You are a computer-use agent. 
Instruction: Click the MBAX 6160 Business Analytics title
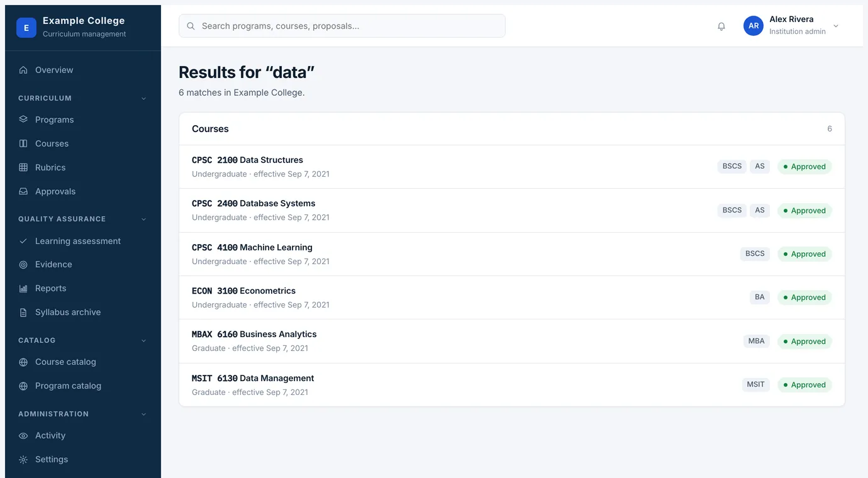point(254,335)
